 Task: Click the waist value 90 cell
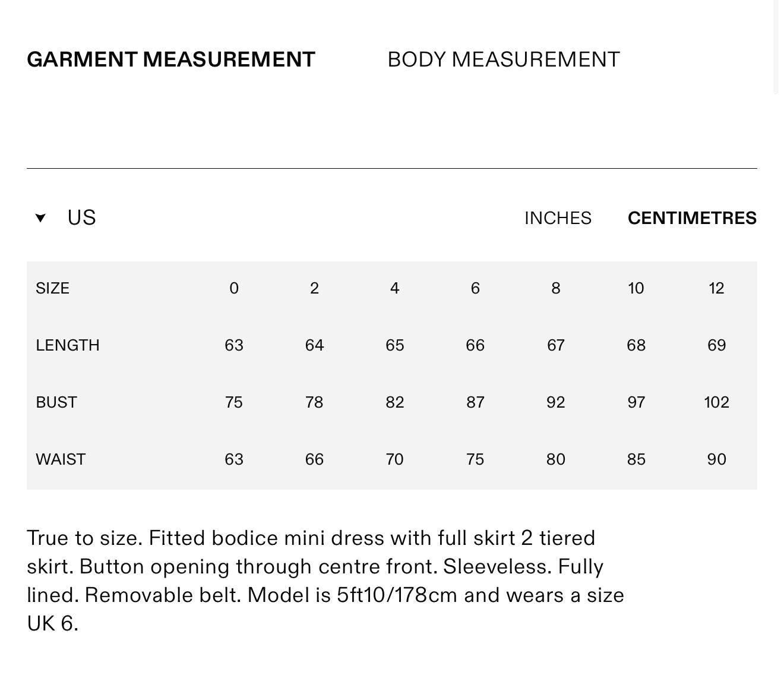[716, 459]
